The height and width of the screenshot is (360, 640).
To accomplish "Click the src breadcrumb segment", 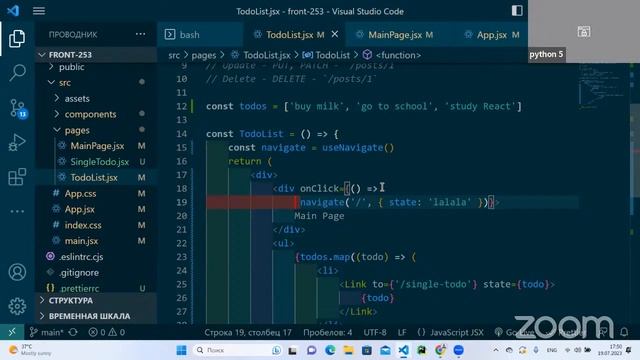I will (174, 55).
